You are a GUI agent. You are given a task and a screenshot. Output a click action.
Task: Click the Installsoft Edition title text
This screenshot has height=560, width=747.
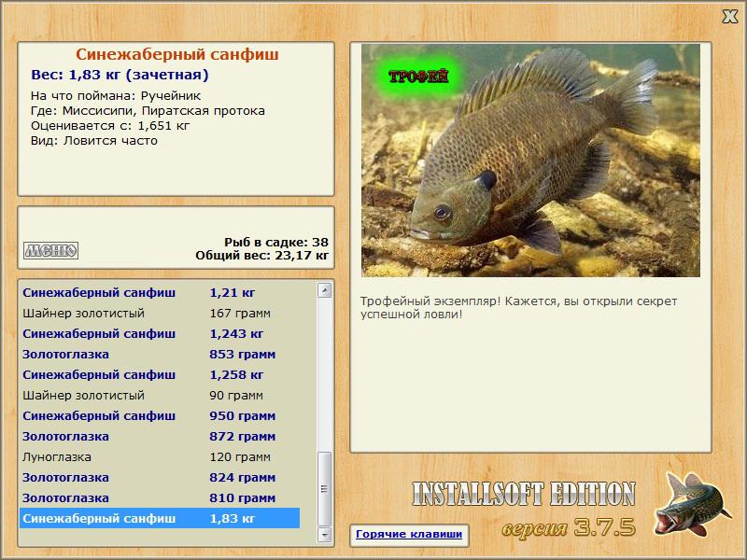click(x=524, y=494)
